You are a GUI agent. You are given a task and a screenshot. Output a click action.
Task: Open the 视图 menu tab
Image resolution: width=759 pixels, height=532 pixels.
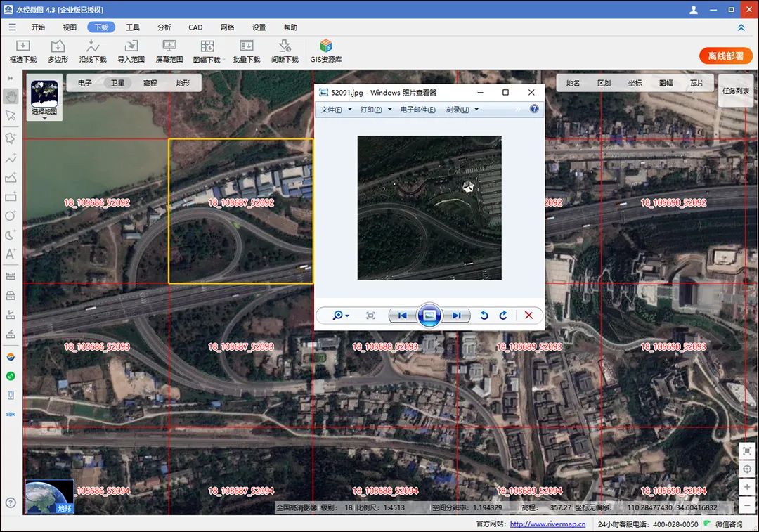click(x=70, y=27)
